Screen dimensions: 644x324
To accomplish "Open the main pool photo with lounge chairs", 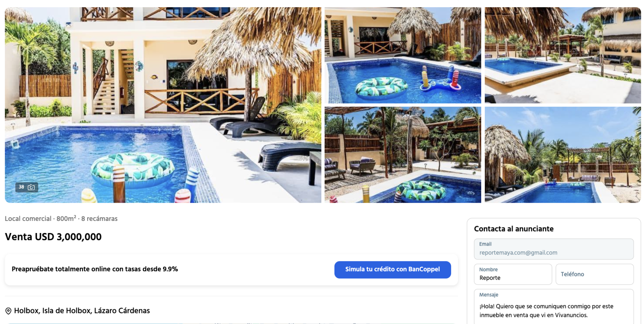I will (163, 105).
